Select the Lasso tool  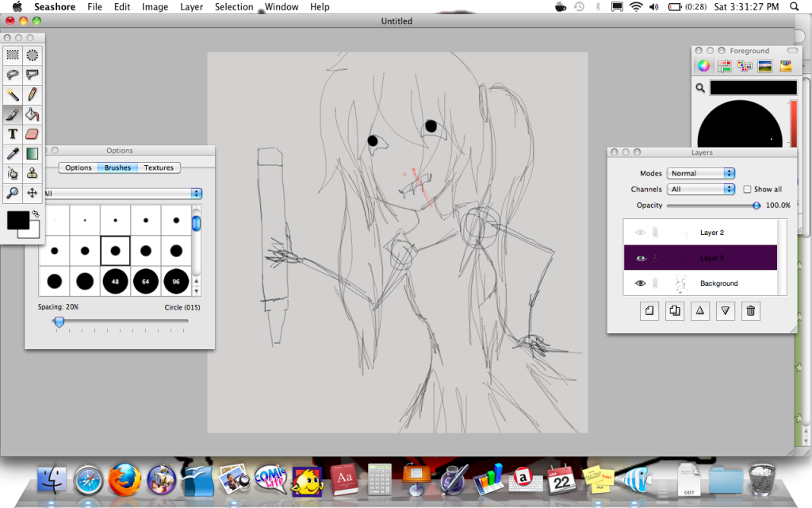click(x=13, y=75)
